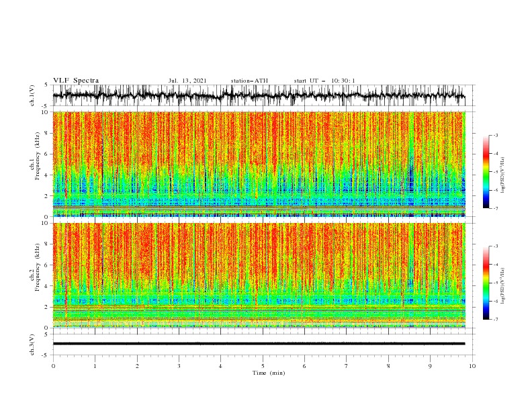Click the "ch.3(V)" waveform axis label
The image size is (532, 411).
click(x=32, y=345)
